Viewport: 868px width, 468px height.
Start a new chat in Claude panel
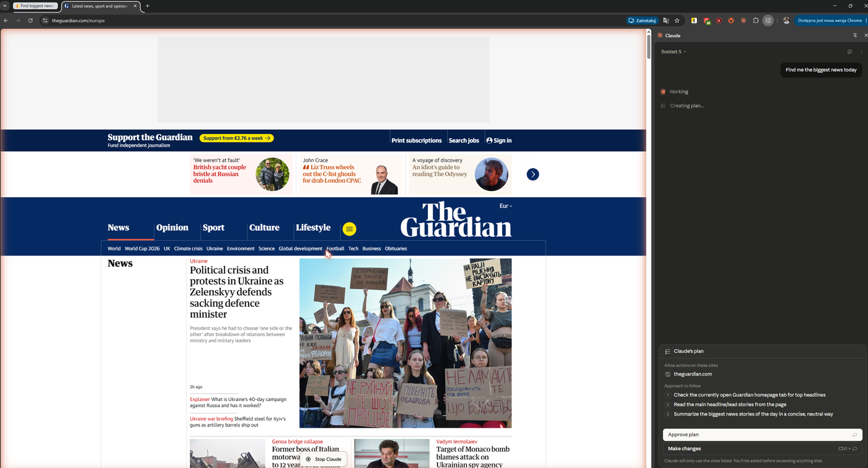pyautogui.click(x=849, y=51)
